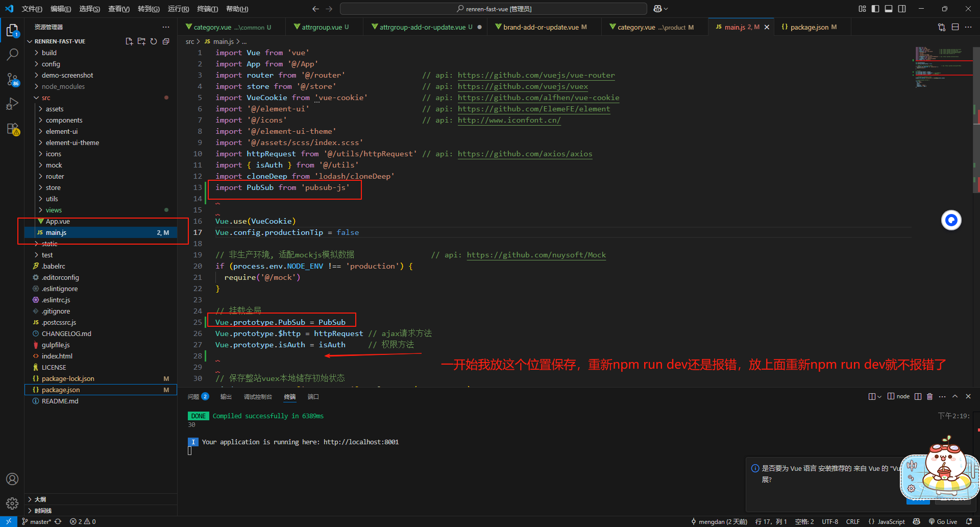Open editor more actions ellipsis

click(968, 27)
